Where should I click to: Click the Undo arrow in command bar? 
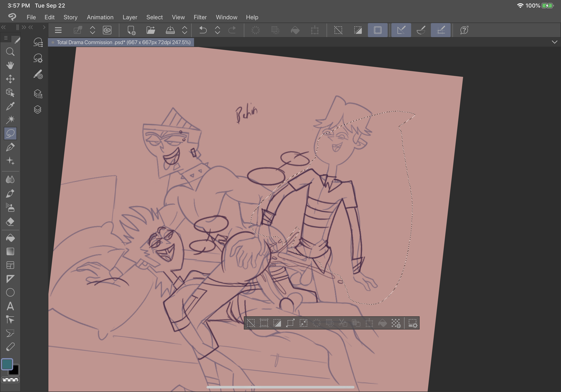pos(203,30)
